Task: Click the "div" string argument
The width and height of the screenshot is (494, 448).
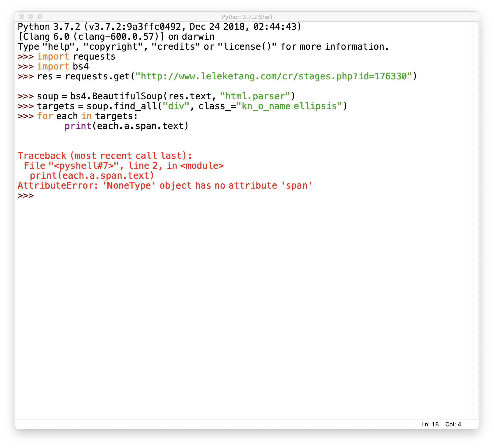Action: coord(176,106)
